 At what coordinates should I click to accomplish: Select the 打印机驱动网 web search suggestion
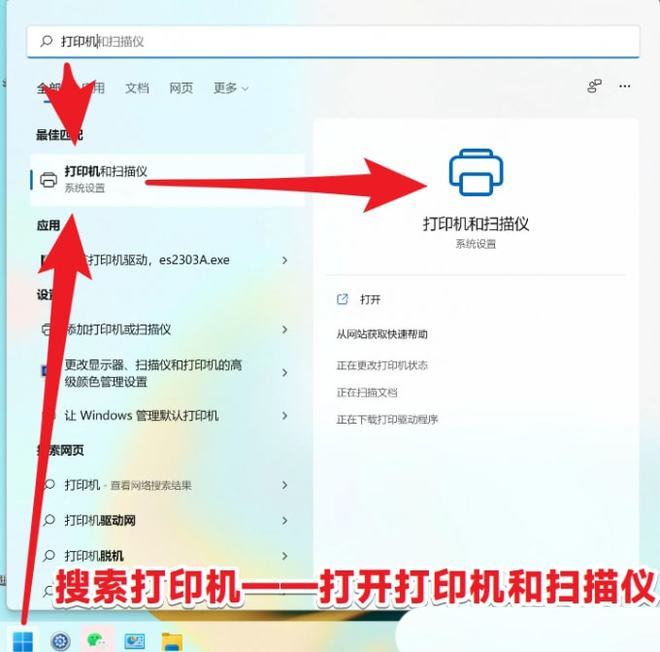tap(100, 521)
